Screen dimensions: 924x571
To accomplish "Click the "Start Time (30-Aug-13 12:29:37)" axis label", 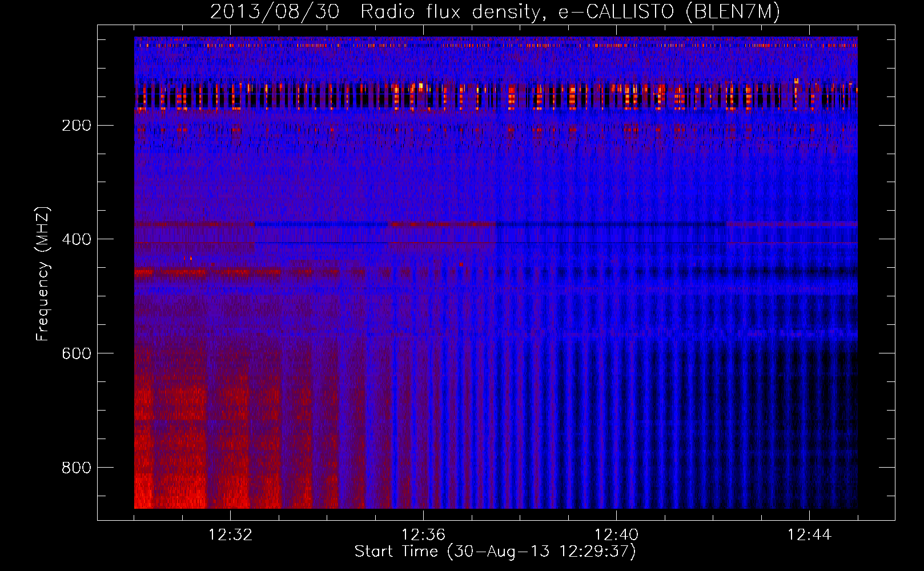I will coord(495,552).
